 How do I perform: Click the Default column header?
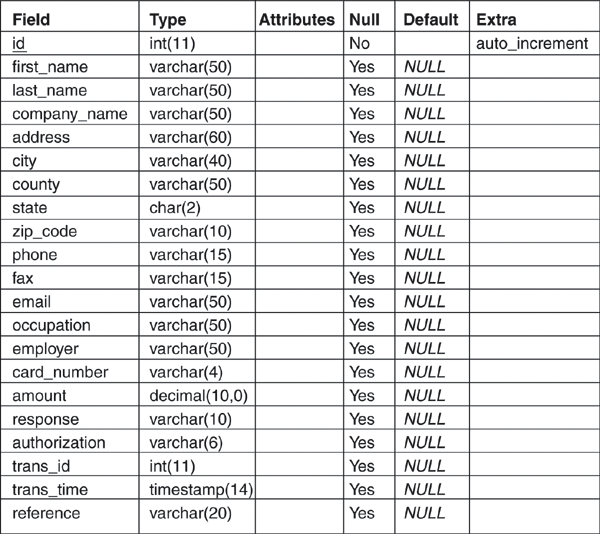[430, 20]
